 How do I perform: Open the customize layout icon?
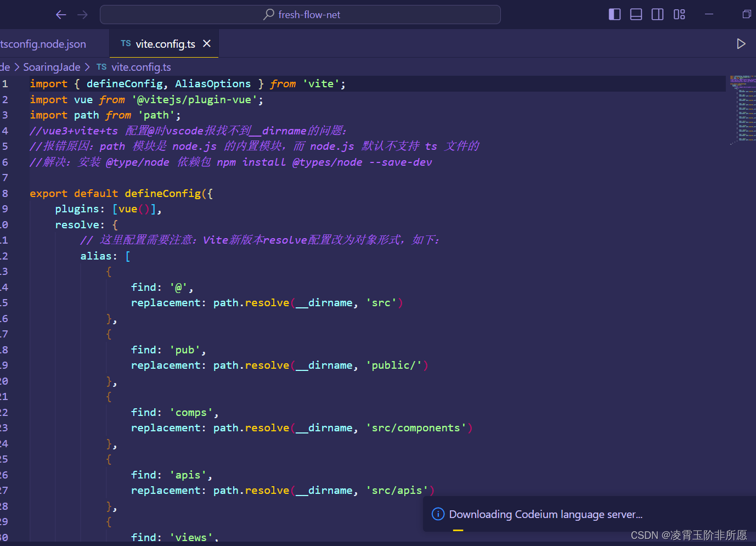pos(679,14)
